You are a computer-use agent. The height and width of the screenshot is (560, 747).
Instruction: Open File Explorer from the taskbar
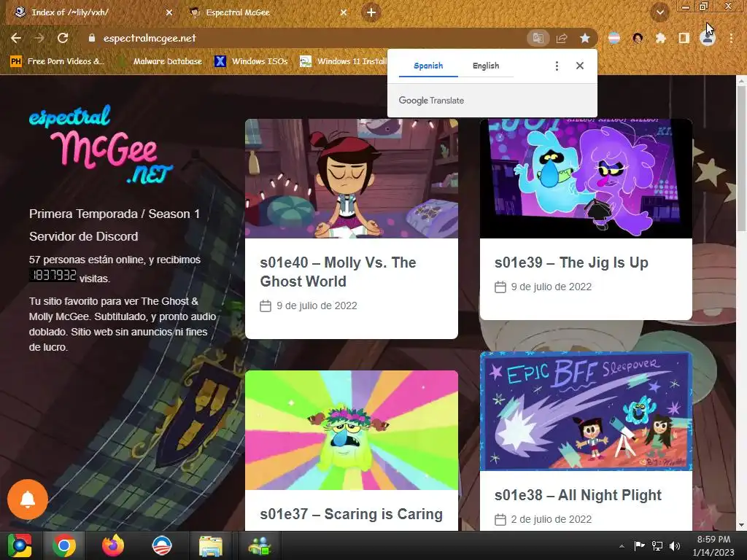pyautogui.click(x=211, y=545)
